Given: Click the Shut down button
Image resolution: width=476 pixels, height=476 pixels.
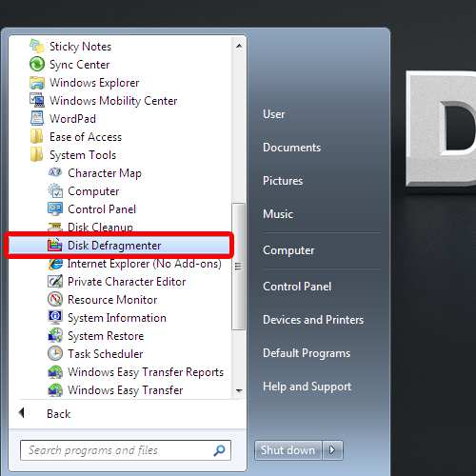Looking at the screenshot, I should pos(288,450).
